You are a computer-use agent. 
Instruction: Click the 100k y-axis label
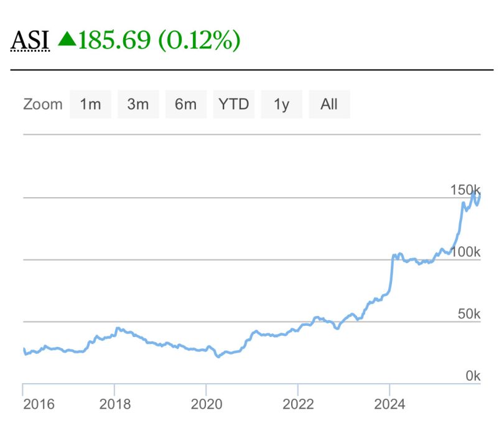pyautogui.click(x=465, y=252)
